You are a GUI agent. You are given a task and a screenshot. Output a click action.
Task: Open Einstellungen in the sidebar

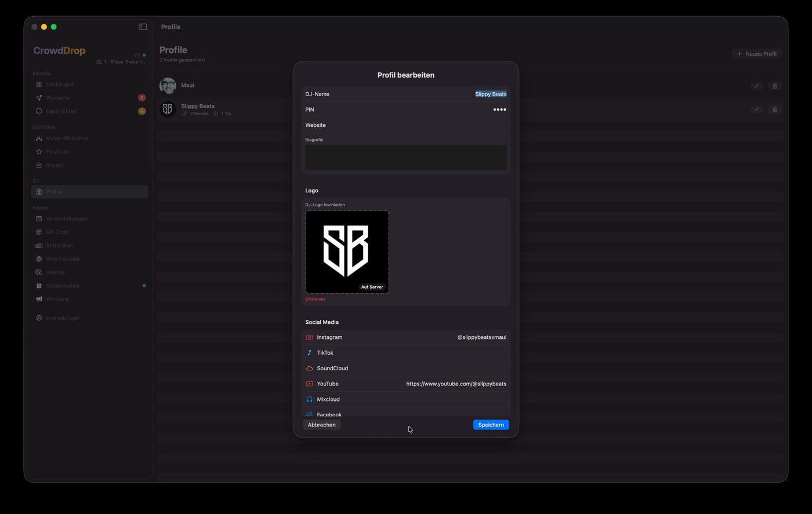point(63,318)
